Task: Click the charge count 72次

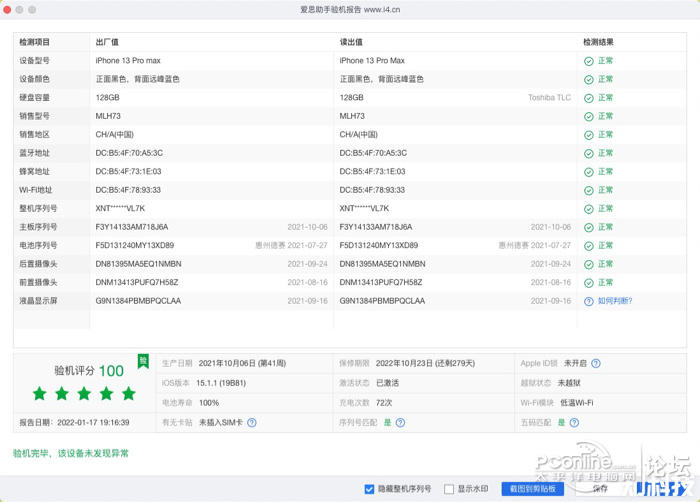Action: click(384, 403)
